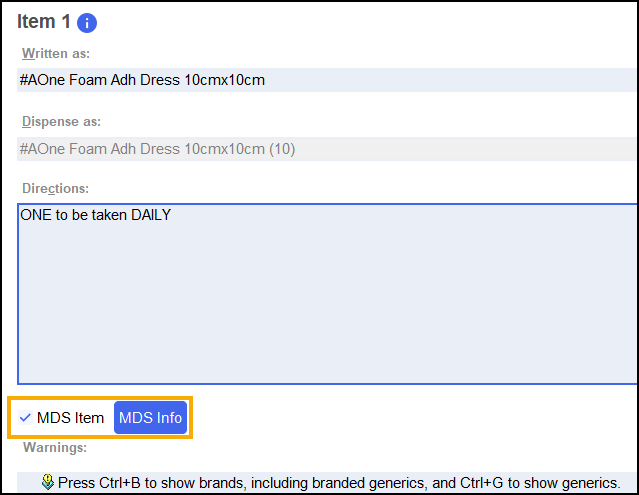This screenshot has height=495, width=639.
Task: Open the MDS Info button
Action: 150,418
